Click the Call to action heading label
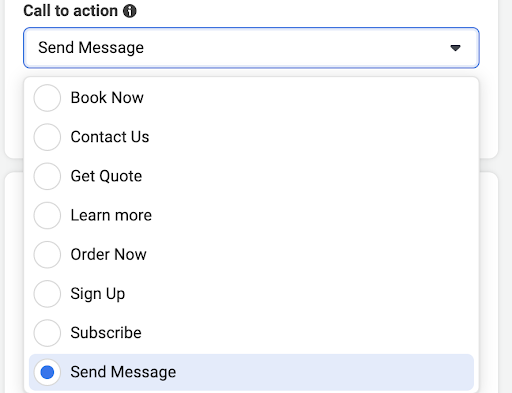Image resolution: width=512 pixels, height=393 pixels. (x=71, y=11)
